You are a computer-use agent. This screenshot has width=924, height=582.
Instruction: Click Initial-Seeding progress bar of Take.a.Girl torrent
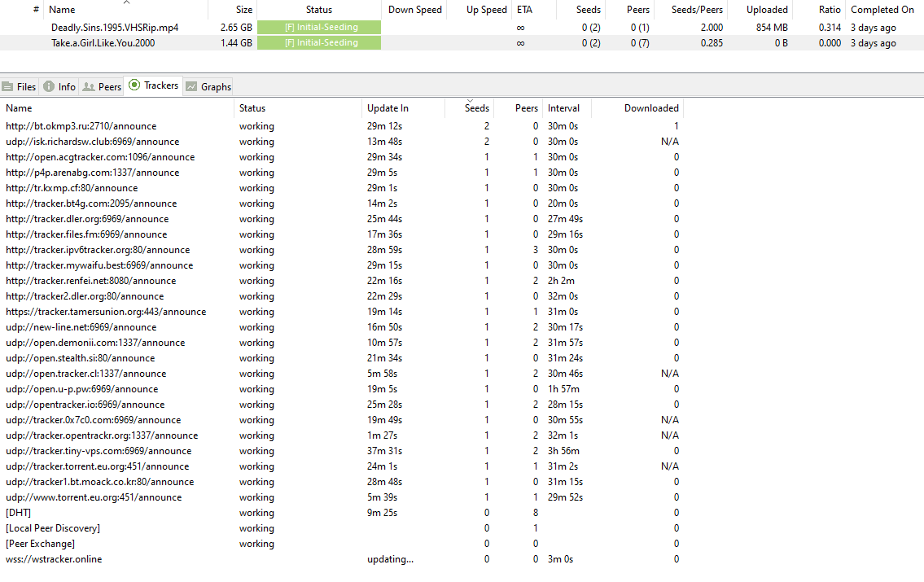319,42
